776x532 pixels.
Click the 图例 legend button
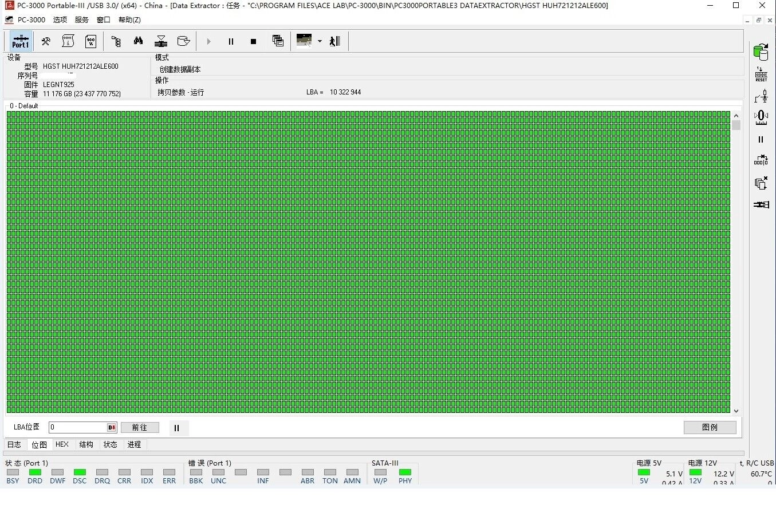point(710,427)
